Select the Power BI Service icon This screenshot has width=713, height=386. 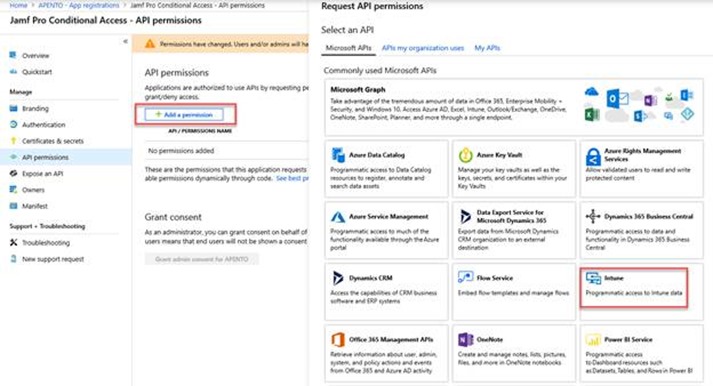click(x=593, y=340)
